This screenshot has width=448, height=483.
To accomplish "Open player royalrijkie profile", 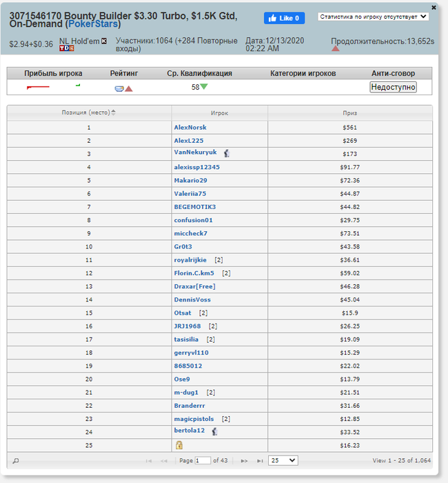I will click(x=190, y=260).
